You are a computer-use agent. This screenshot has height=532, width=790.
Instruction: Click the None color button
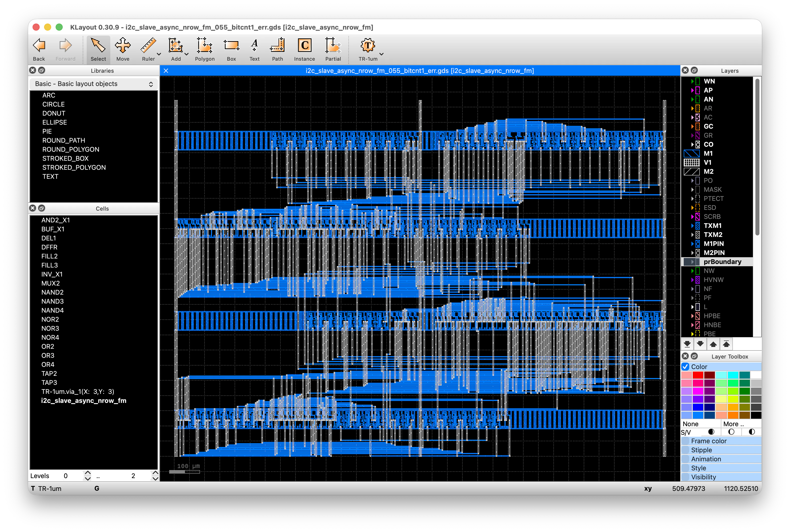pos(701,424)
